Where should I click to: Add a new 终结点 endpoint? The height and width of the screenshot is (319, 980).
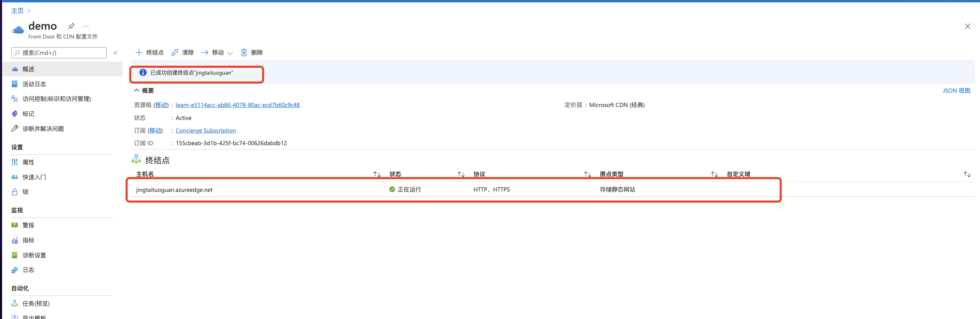click(149, 52)
